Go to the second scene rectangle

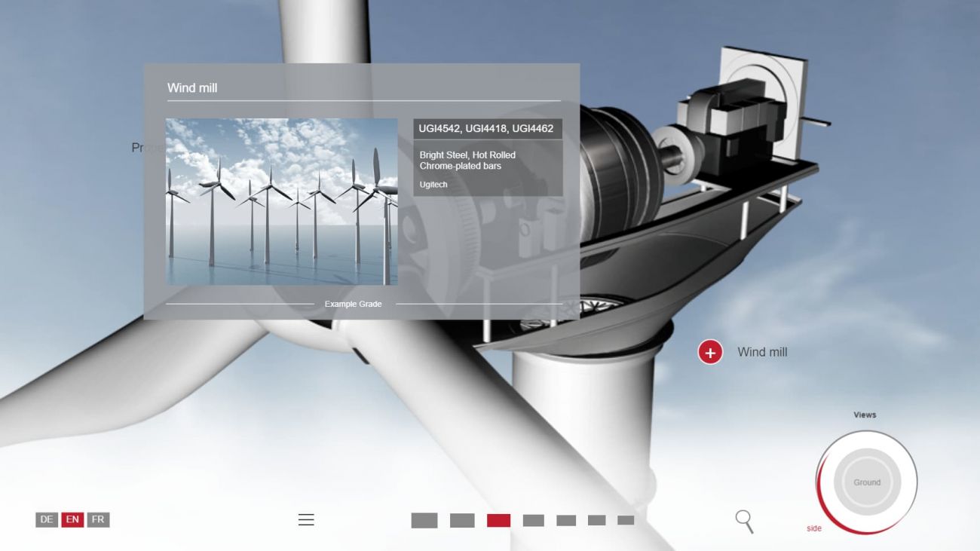[462, 520]
